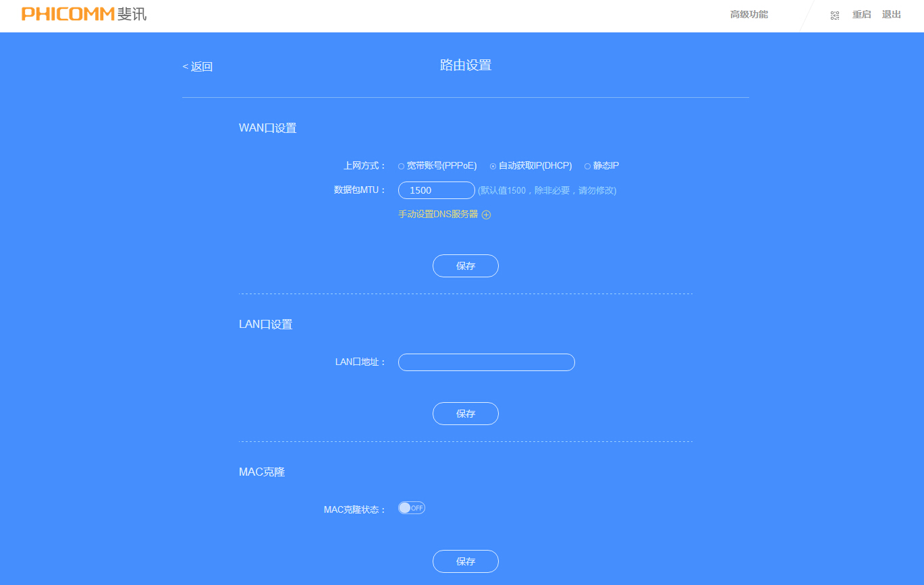Click the MTU input showing 1500
Viewport: 924px width, 585px height.
pos(436,190)
